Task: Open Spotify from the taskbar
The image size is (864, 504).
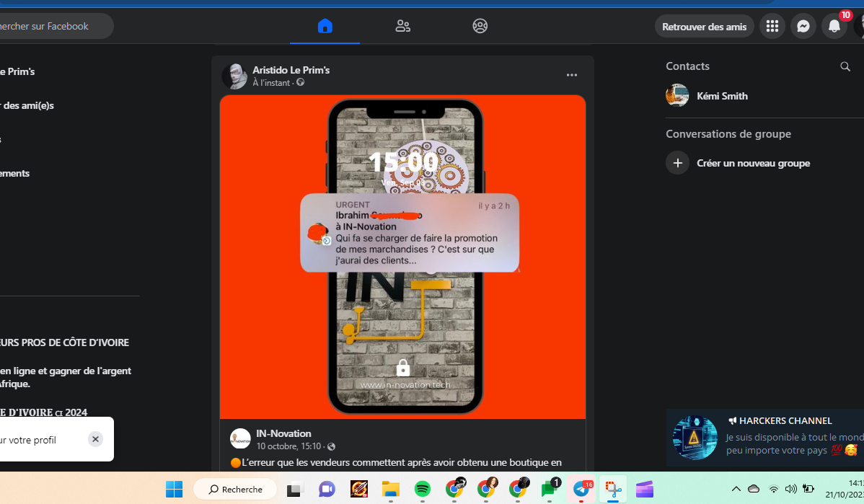Action: tap(423, 490)
